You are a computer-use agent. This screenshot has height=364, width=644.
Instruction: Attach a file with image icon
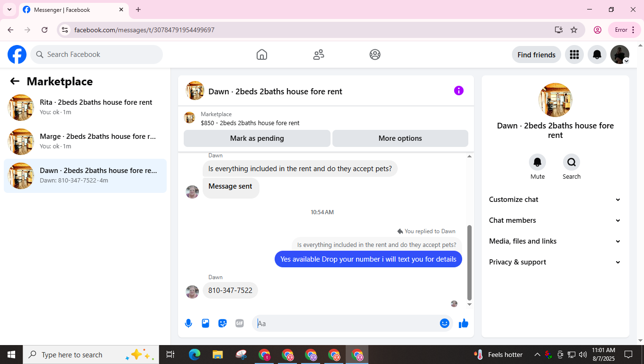coord(206,323)
